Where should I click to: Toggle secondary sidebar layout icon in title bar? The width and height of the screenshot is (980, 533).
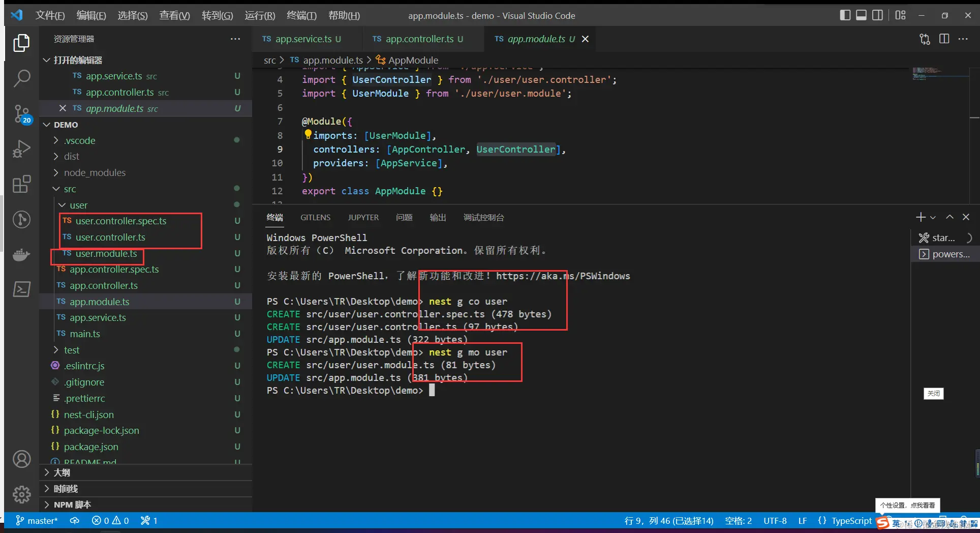[x=877, y=15]
